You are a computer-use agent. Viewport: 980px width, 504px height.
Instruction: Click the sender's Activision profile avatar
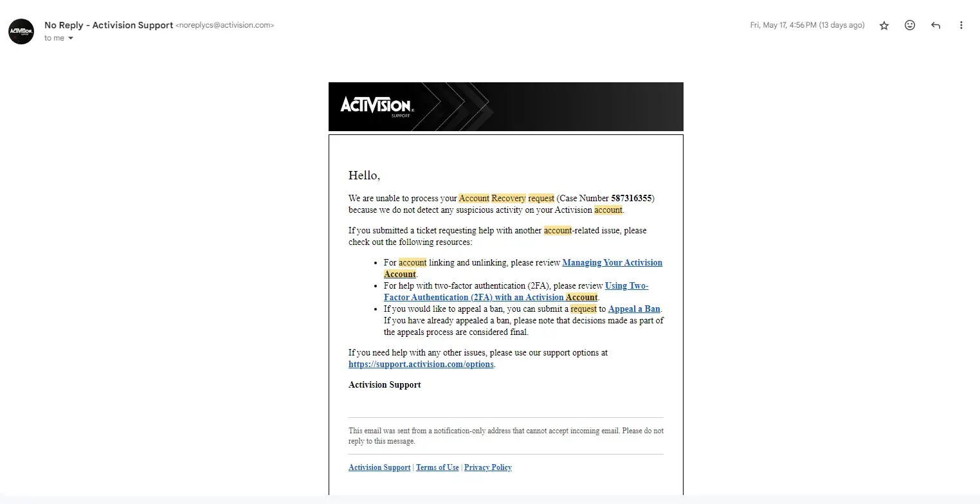(x=21, y=32)
